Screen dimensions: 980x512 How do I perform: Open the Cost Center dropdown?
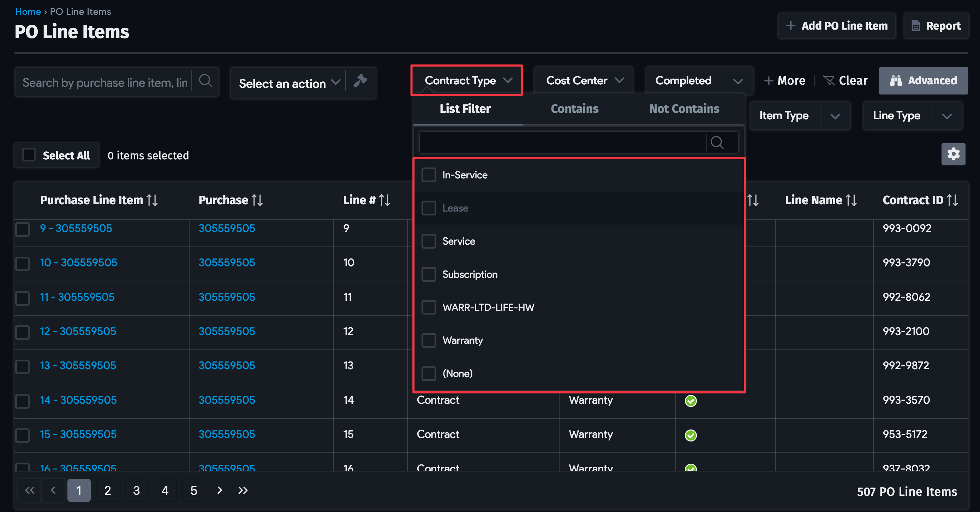pyautogui.click(x=583, y=80)
